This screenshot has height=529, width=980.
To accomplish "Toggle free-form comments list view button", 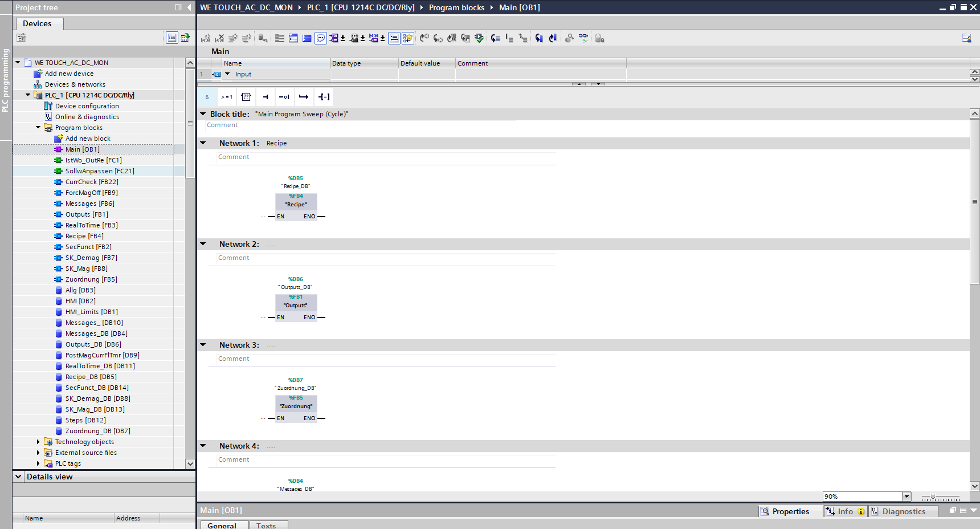I will [x=394, y=38].
